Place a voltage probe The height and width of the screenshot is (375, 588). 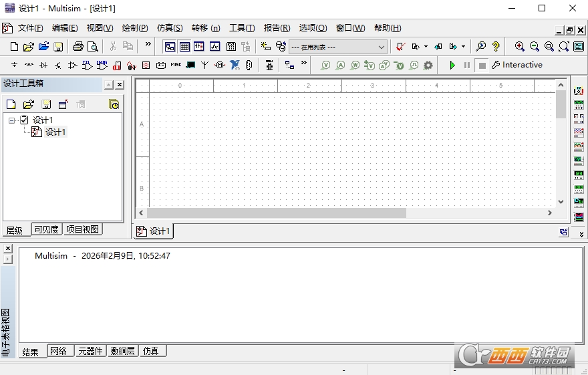(x=325, y=66)
